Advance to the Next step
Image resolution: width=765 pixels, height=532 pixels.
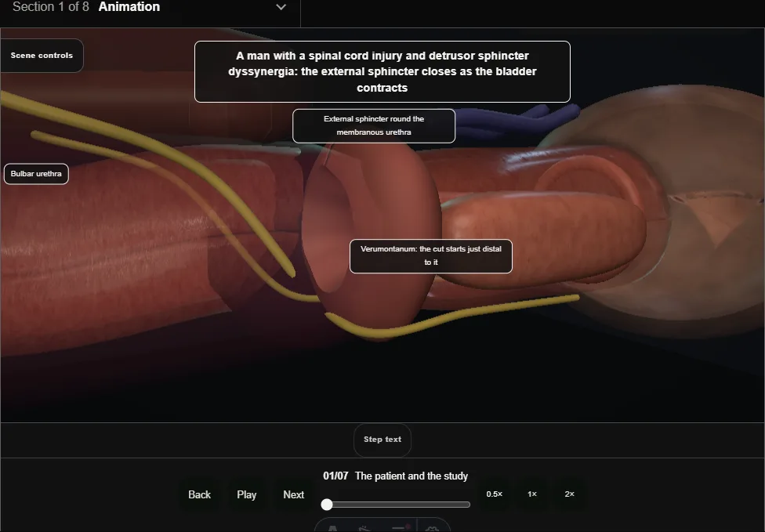(x=294, y=494)
